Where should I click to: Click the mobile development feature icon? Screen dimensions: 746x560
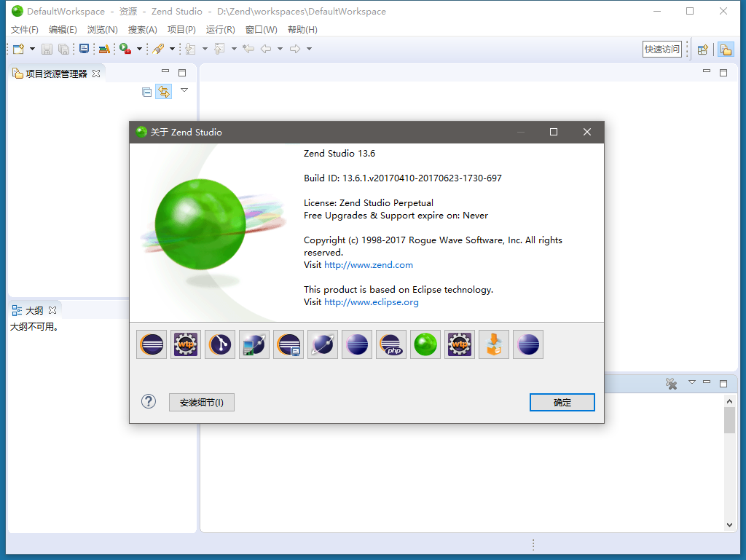254,344
